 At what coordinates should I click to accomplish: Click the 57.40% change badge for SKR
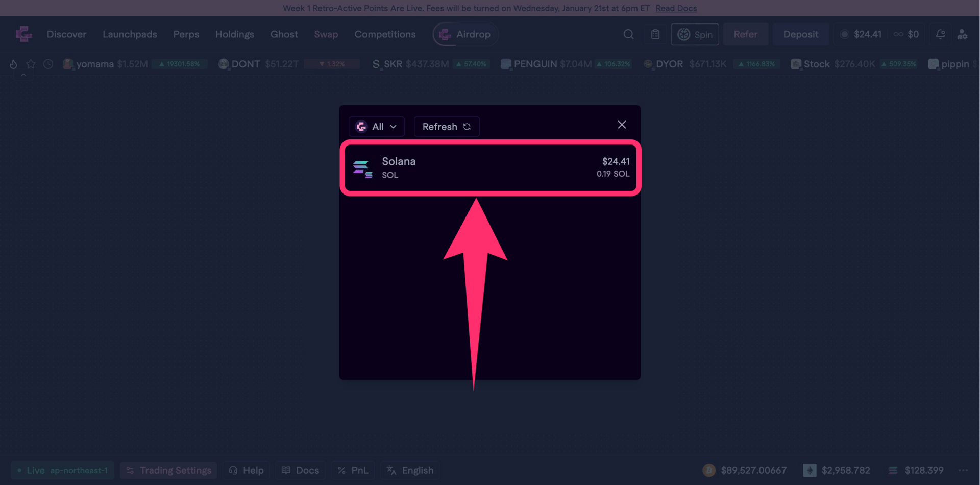471,64
